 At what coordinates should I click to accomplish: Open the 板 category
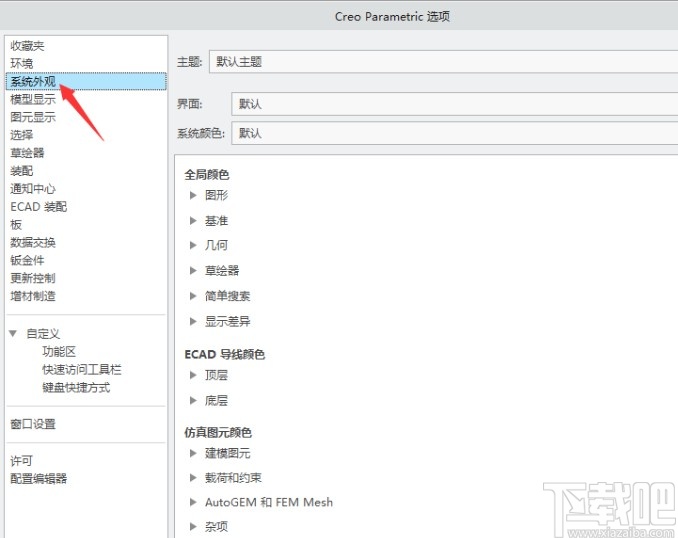pos(16,224)
